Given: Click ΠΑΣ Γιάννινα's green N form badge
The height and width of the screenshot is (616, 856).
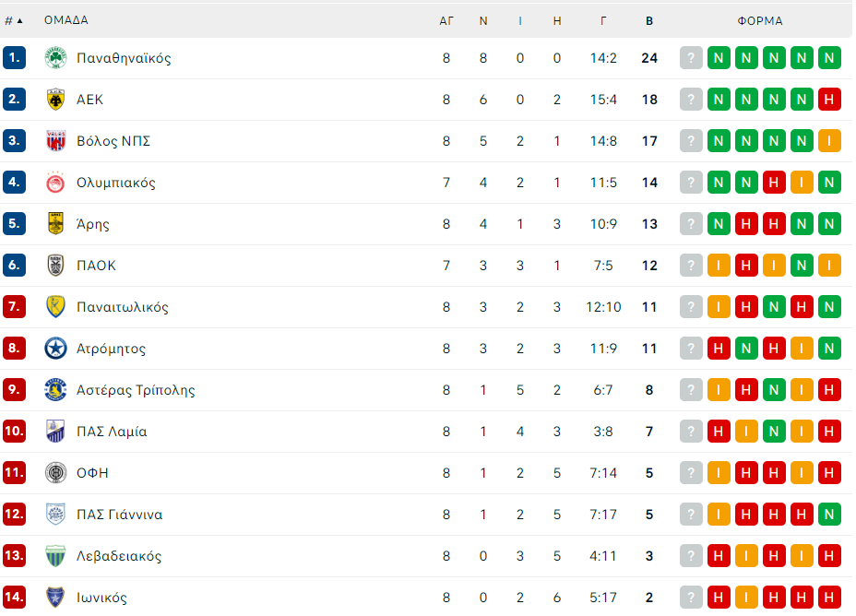Looking at the screenshot, I should (829, 514).
